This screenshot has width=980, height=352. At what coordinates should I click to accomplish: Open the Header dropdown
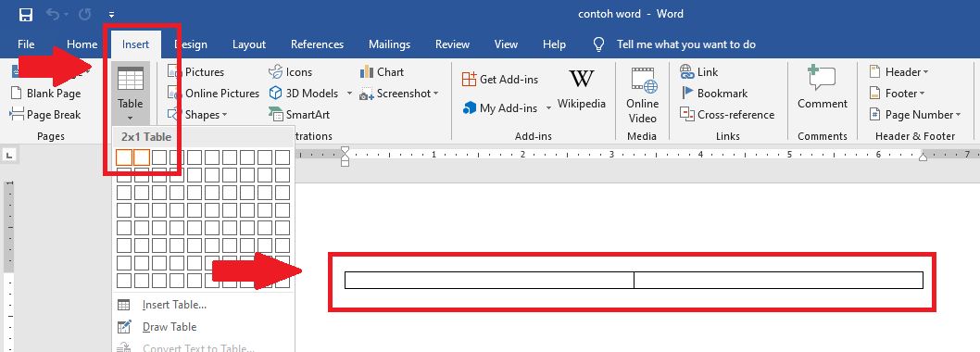point(898,72)
